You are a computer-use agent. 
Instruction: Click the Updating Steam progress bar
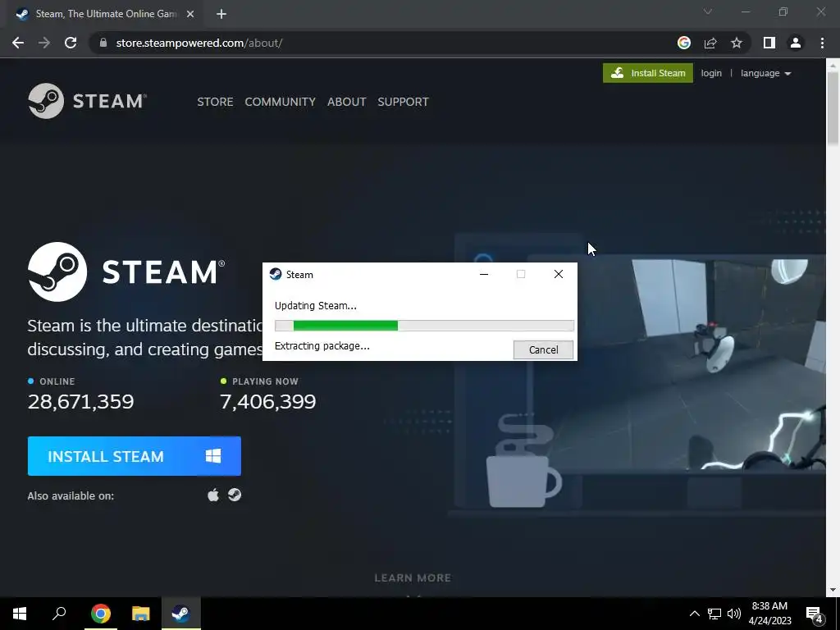coord(424,325)
